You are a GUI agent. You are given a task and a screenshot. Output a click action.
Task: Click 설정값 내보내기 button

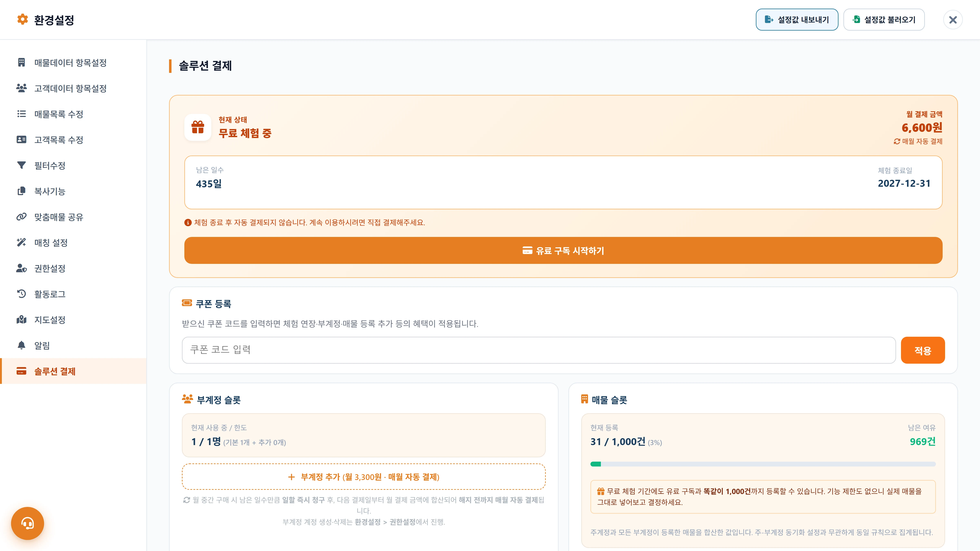tap(797, 19)
